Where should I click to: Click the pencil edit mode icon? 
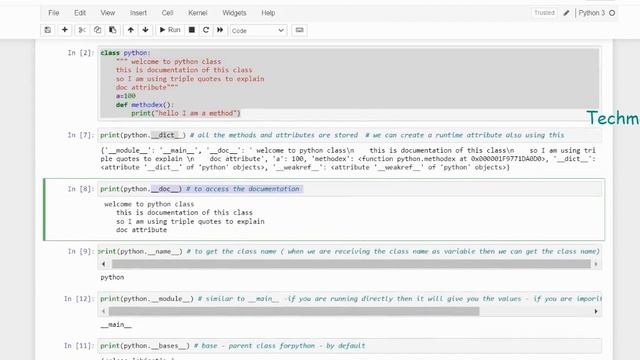[566, 13]
